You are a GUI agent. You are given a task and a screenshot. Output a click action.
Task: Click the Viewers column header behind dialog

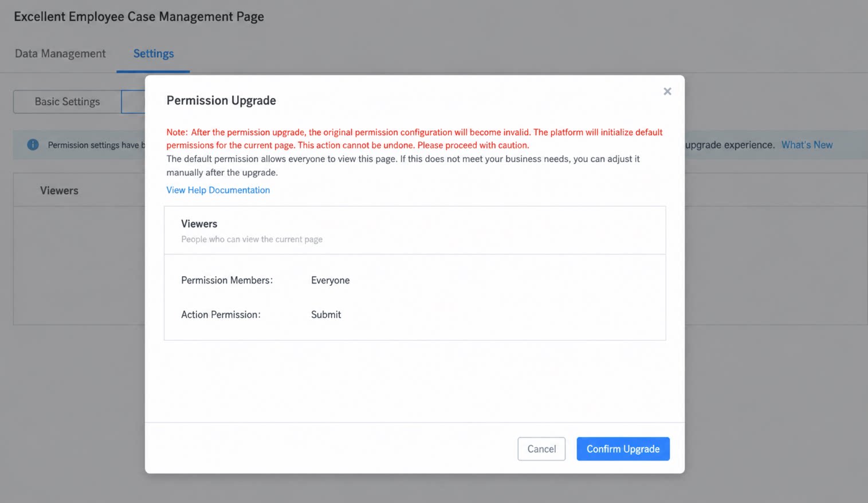click(59, 190)
